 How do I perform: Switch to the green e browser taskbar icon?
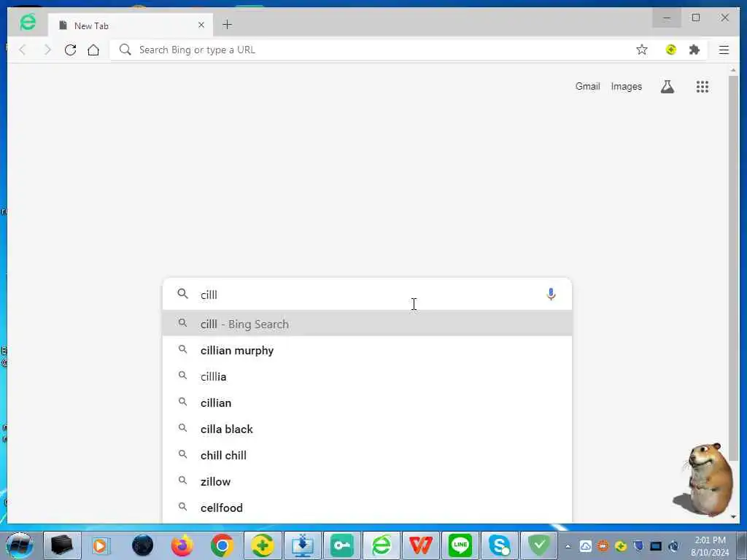[x=382, y=545]
